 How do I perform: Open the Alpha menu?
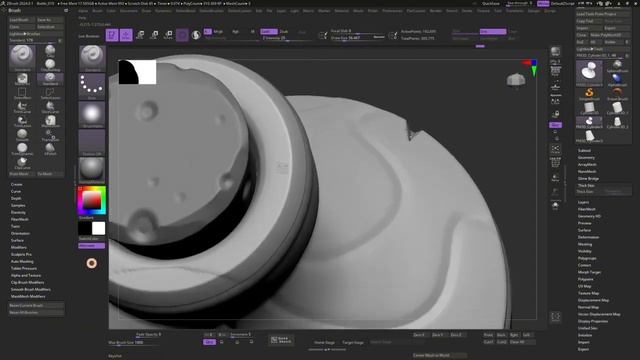83,11
